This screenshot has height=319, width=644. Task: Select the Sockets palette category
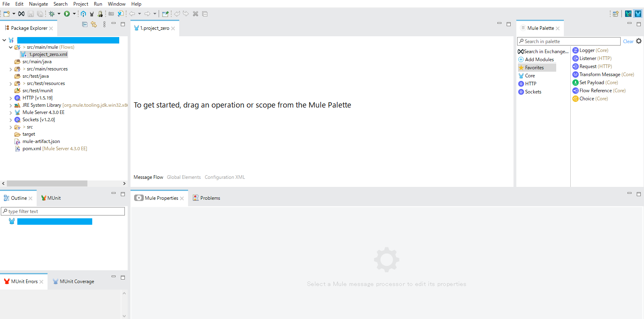(530, 92)
